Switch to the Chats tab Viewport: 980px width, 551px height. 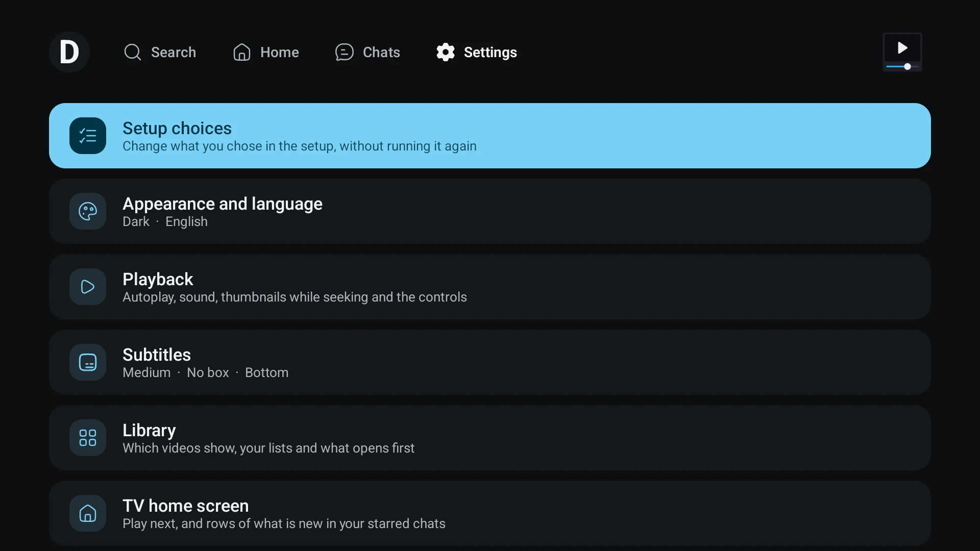pos(367,52)
